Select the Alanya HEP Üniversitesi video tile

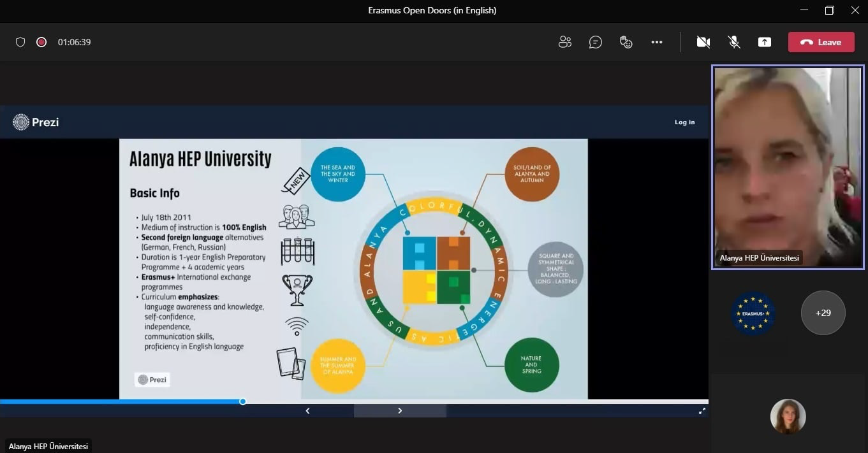tap(788, 167)
